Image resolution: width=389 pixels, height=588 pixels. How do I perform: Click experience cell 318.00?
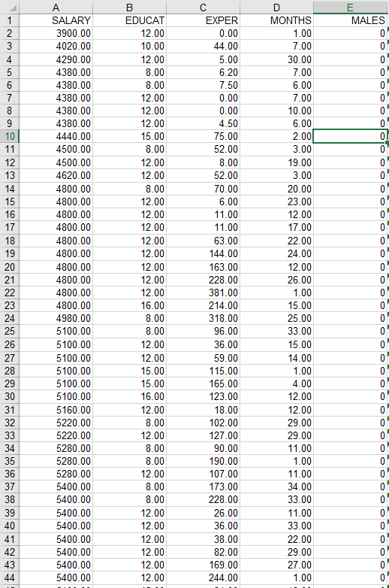[x=203, y=318]
